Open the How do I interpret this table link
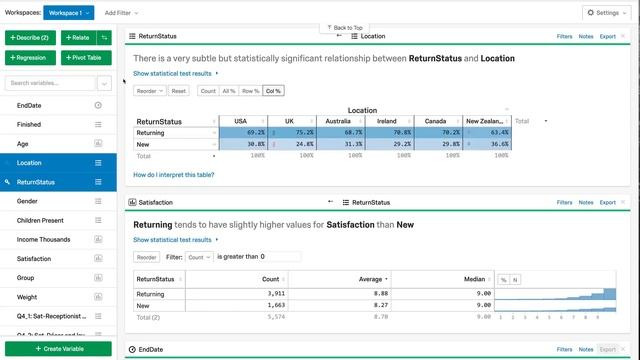640x360 pixels. 173,175
